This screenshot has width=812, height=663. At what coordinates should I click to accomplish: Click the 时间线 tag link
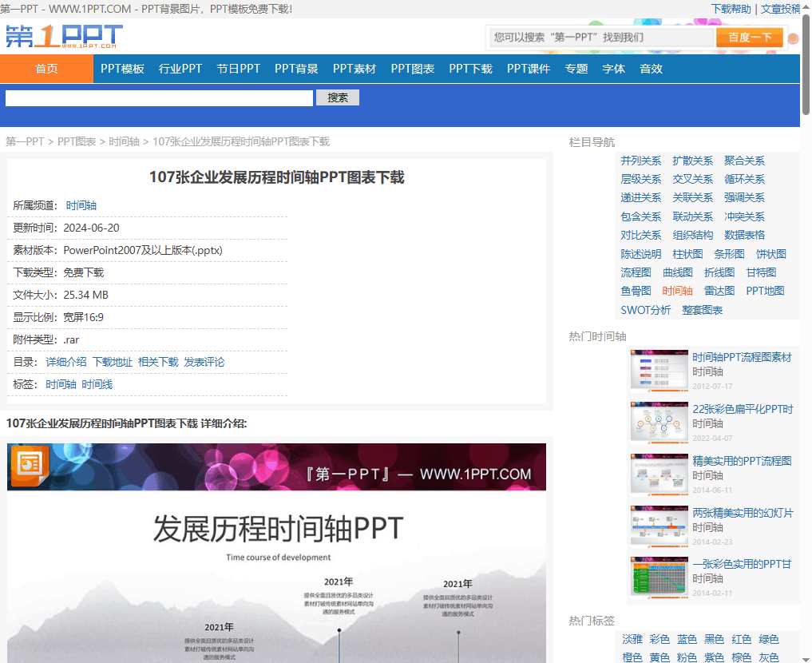click(99, 384)
